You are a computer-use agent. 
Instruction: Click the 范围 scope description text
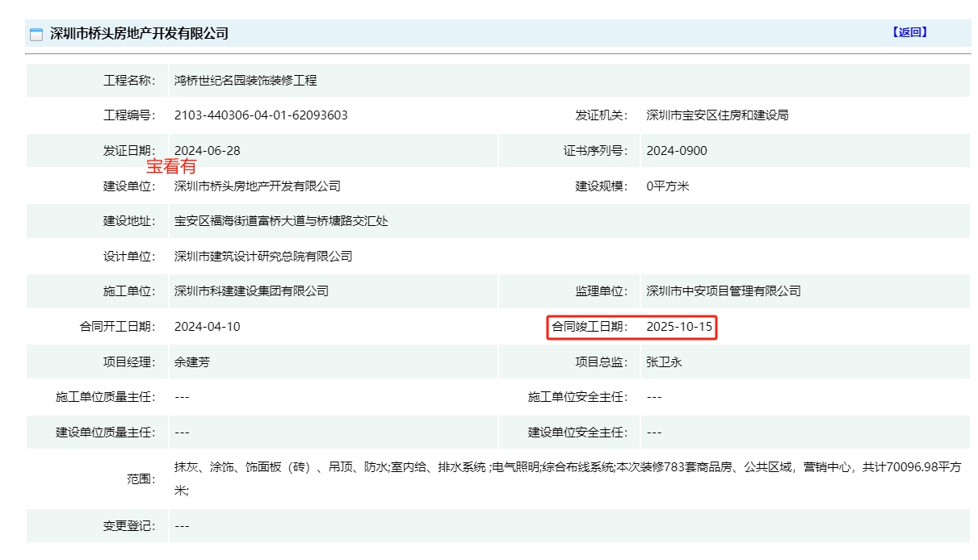(565, 468)
